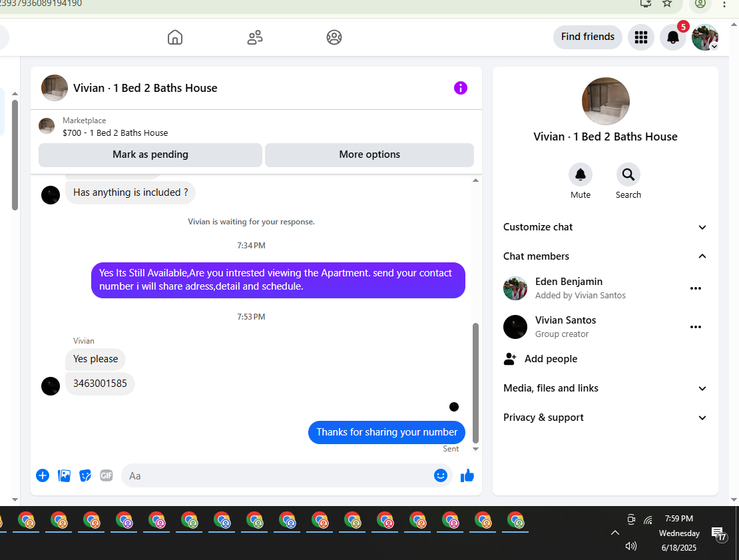Click the taskbar clock showing 7:59 PM
This screenshot has width=739, height=560.
[678, 533]
